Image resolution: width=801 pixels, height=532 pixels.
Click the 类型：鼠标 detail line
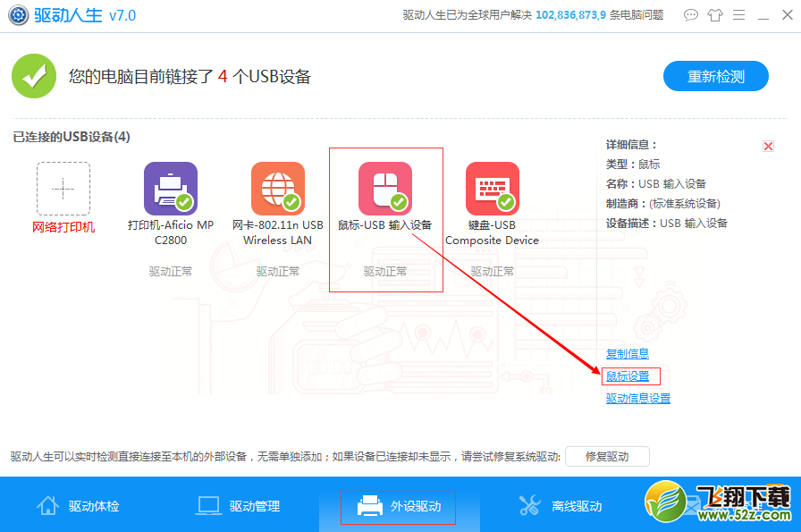pos(633,165)
